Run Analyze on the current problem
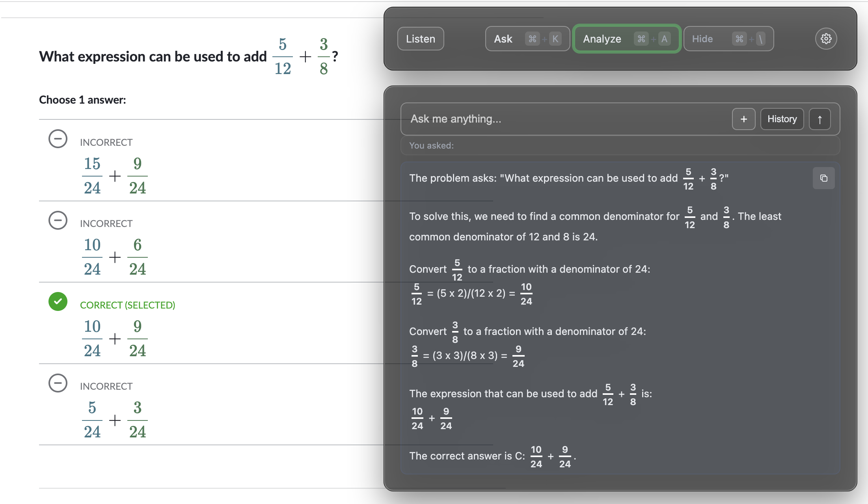868x504 pixels. coord(602,38)
